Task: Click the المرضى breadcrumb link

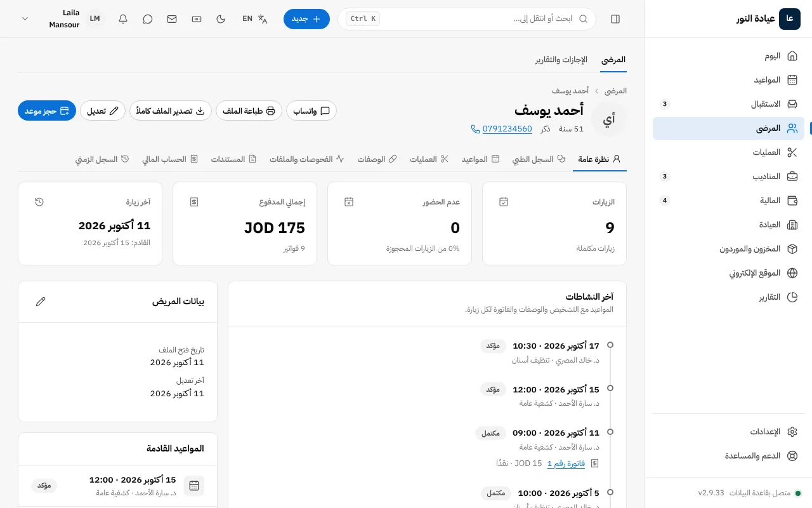Action: (x=615, y=91)
